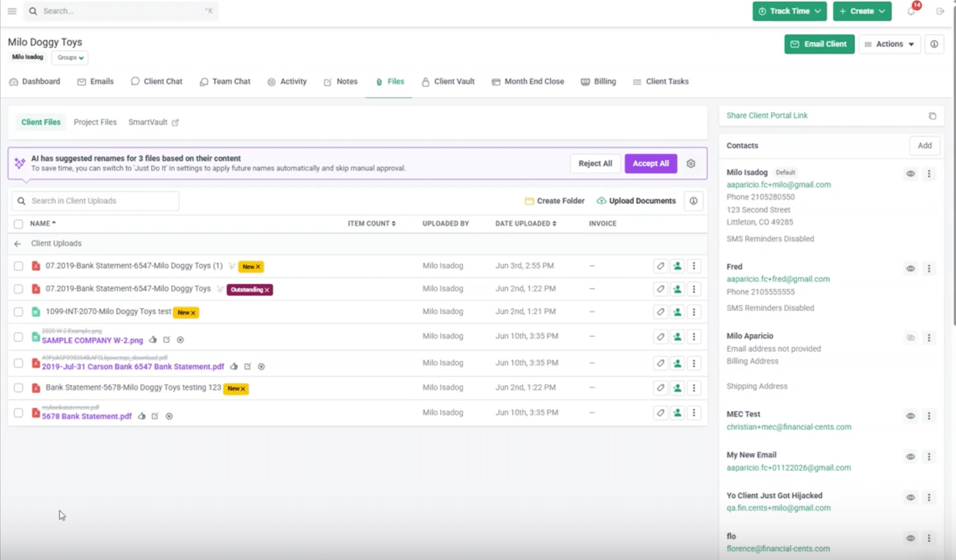
Task: Open the Actions dropdown
Action: point(889,44)
